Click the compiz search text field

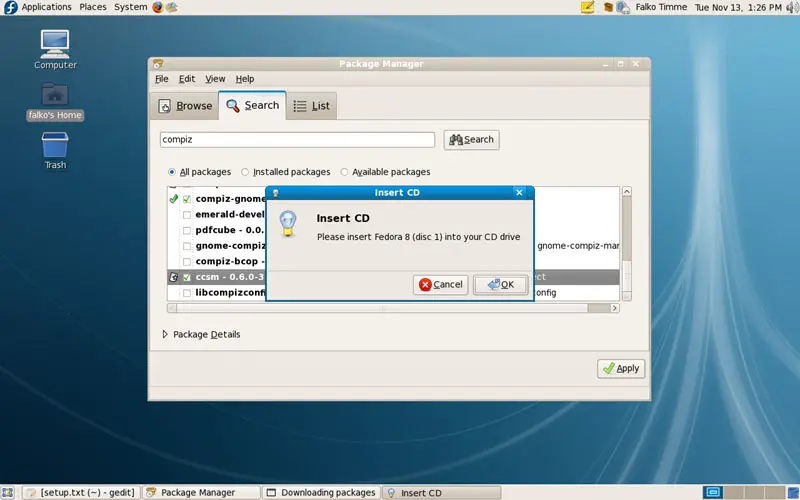297,139
